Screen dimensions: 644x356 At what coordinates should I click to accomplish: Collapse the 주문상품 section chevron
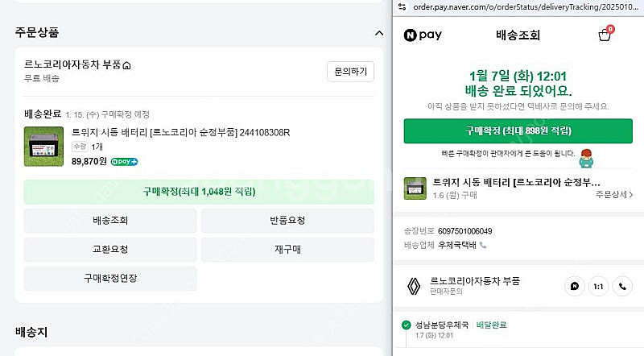pos(379,33)
